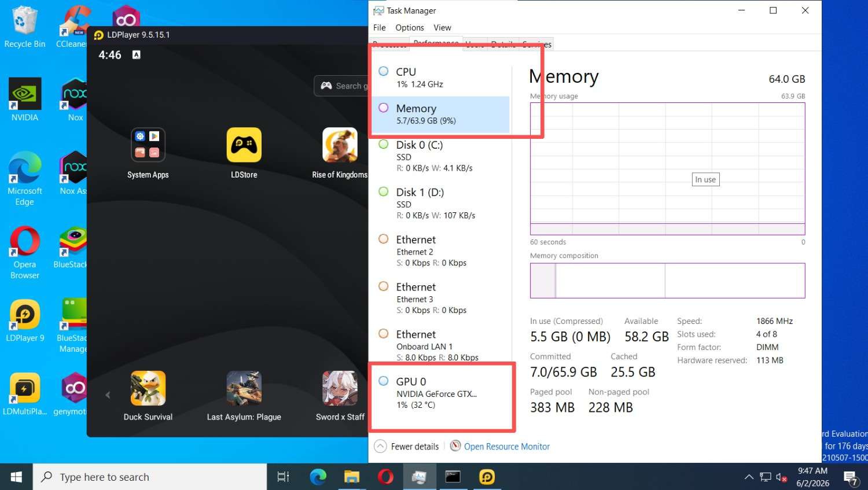Viewport: 868px width, 490px height.
Task: Launch the Duck Survival game icon
Action: [148, 388]
